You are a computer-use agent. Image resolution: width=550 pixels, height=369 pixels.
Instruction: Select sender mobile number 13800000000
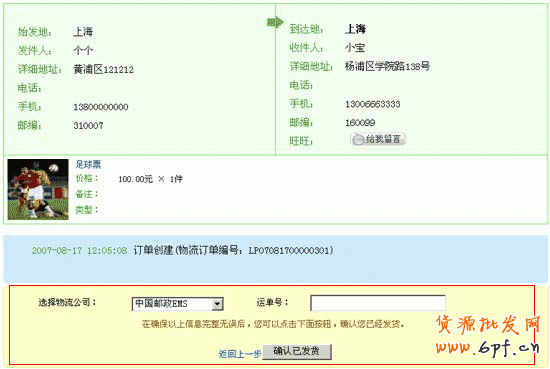point(101,107)
